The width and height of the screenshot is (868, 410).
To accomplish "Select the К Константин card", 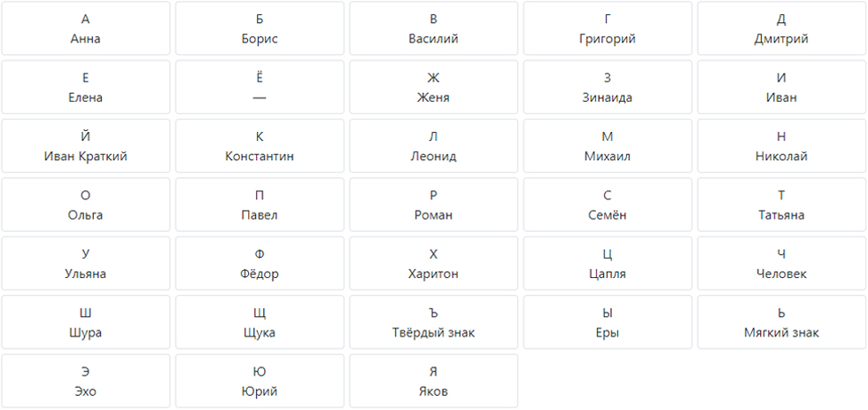I will coord(260,146).
